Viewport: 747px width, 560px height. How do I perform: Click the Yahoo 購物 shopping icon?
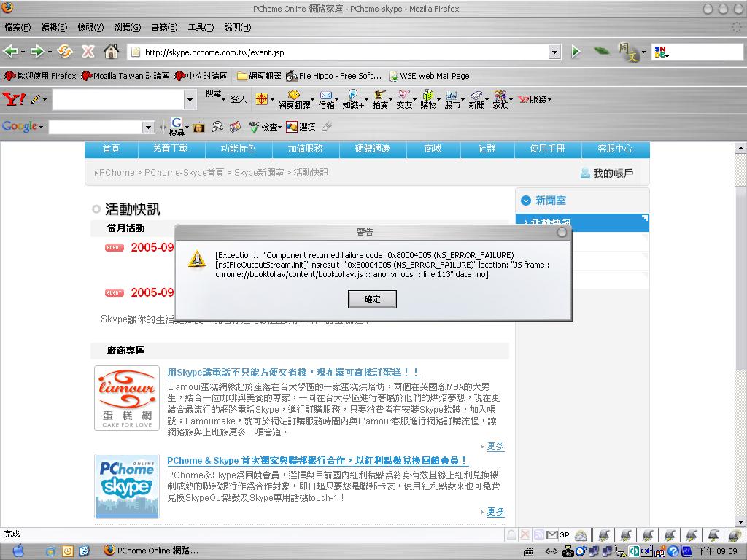(x=428, y=100)
